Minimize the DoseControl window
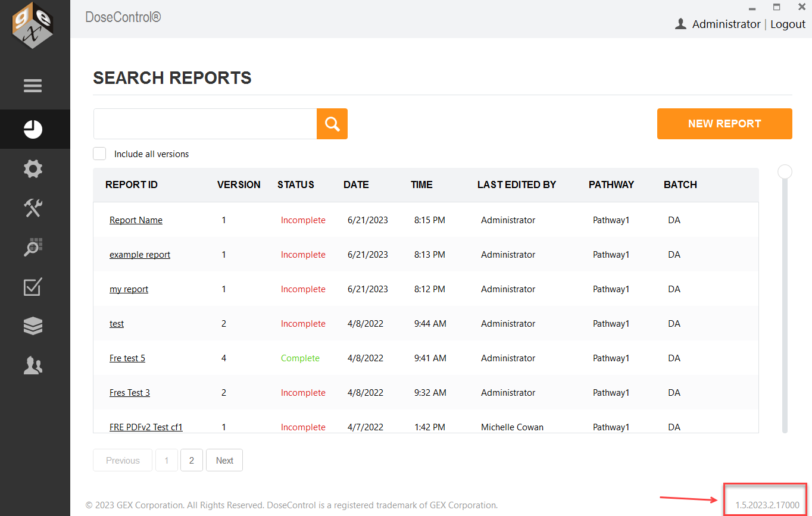The height and width of the screenshot is (516, 812). click(x=752, y=8)
